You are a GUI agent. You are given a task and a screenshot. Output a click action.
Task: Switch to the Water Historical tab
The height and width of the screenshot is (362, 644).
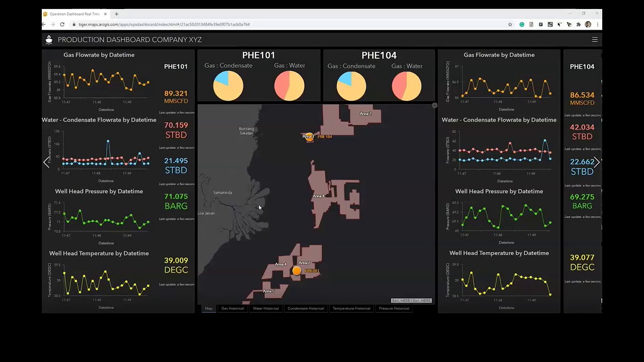266,308
